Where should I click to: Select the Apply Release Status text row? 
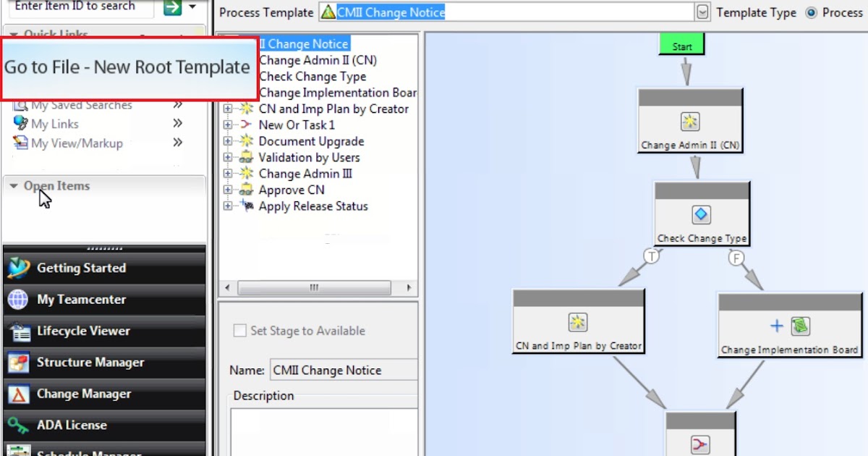pyautogui.click(x=313, y=206)
